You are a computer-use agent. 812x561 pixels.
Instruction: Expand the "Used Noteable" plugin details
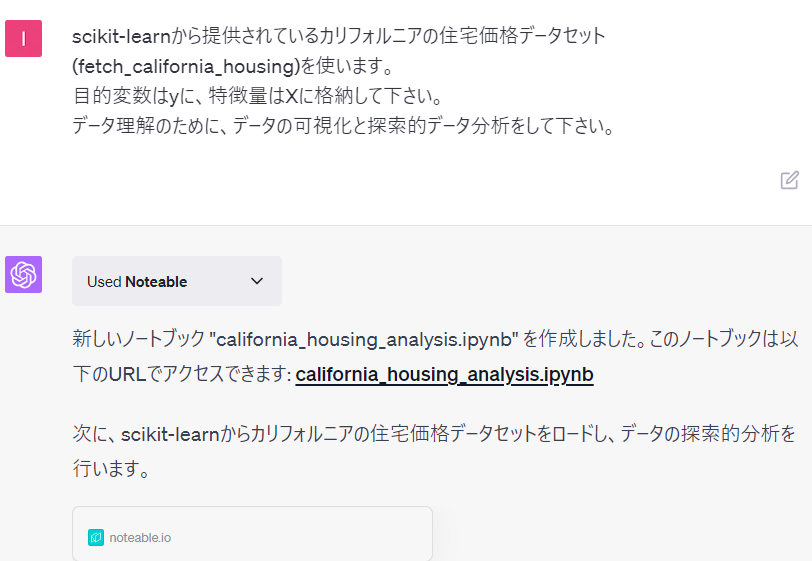[x=176, y=281]
